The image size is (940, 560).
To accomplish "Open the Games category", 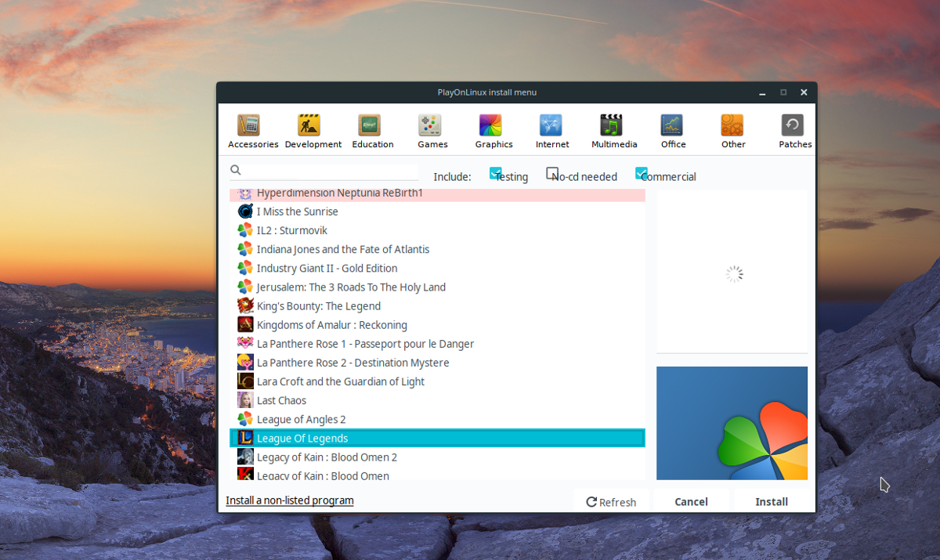I will click(x=432, y=131).
